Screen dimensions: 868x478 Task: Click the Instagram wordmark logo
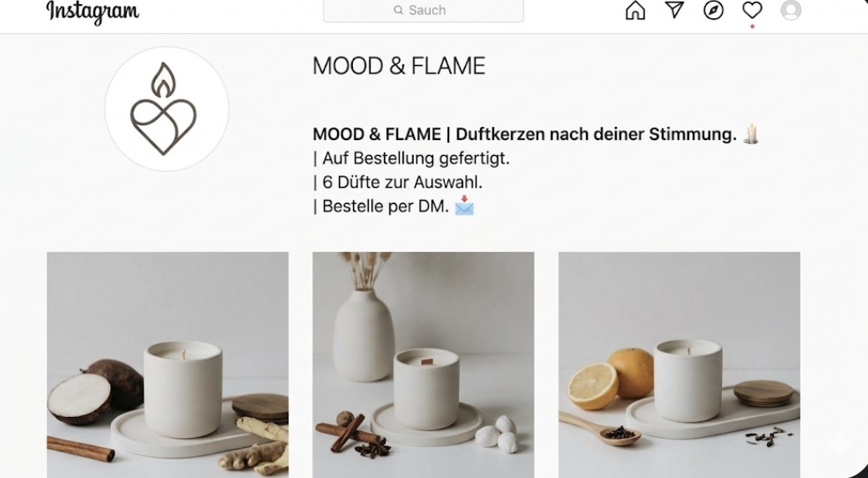(x=93, y=11)
